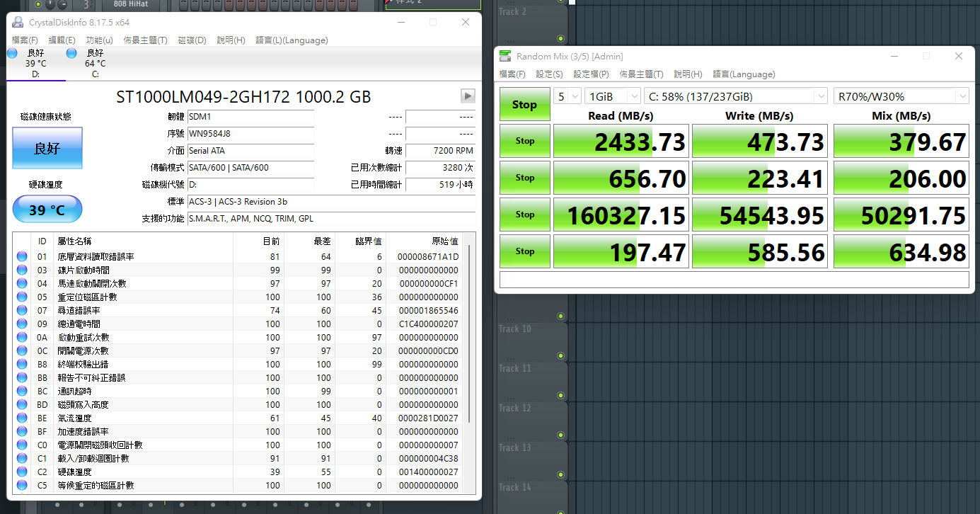This screenshot has width=980, height=514.
Task: Click status orb for attribute 09 row
Action: point(22,324)
